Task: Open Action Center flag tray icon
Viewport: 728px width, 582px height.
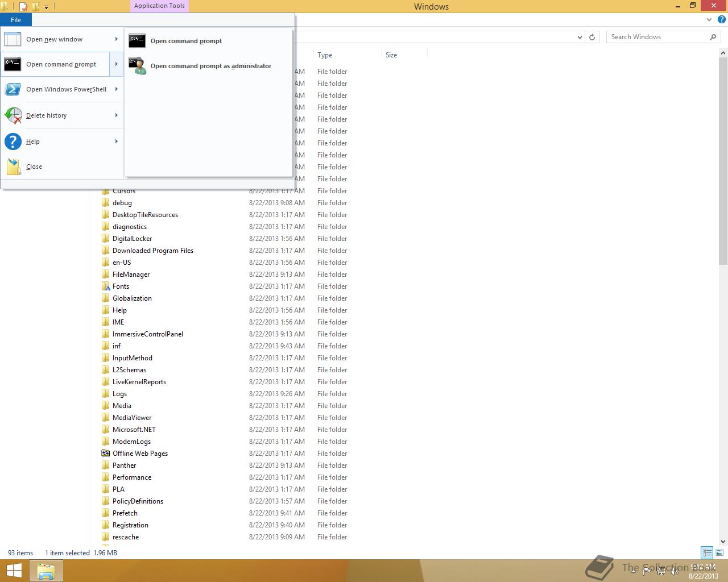Action: click(647, 571)
